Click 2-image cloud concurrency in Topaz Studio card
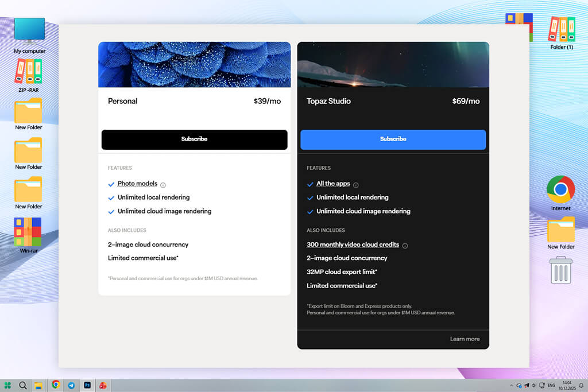The height and width of the screenshot is (392, 588). pos(347,258)
